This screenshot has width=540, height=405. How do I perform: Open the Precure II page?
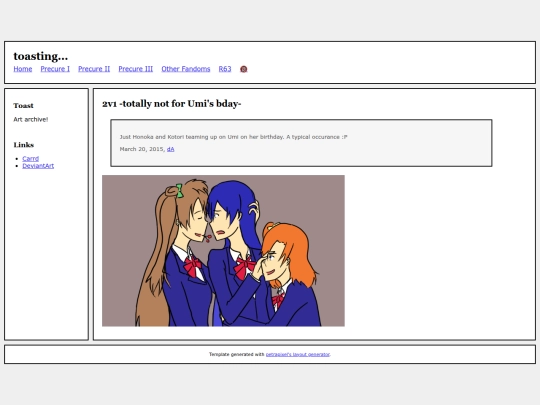tap(94, 69)
